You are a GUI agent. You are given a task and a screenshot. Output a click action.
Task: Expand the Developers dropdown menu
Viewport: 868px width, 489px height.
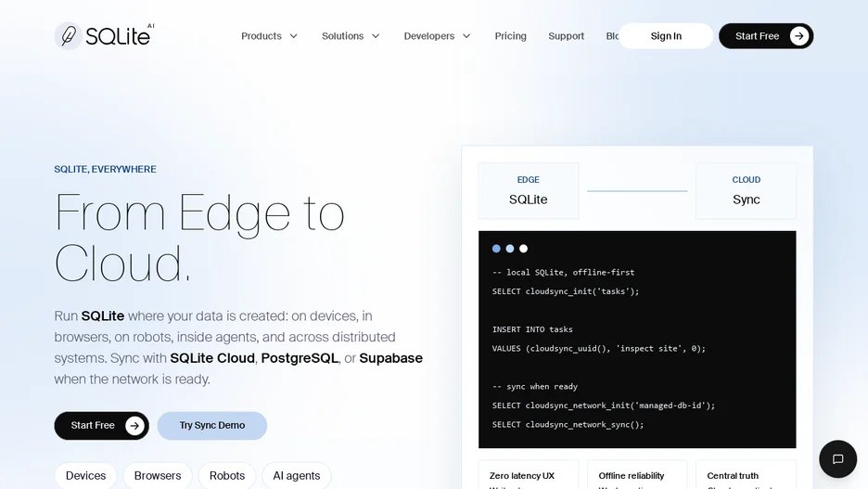[x=438, y=36]
